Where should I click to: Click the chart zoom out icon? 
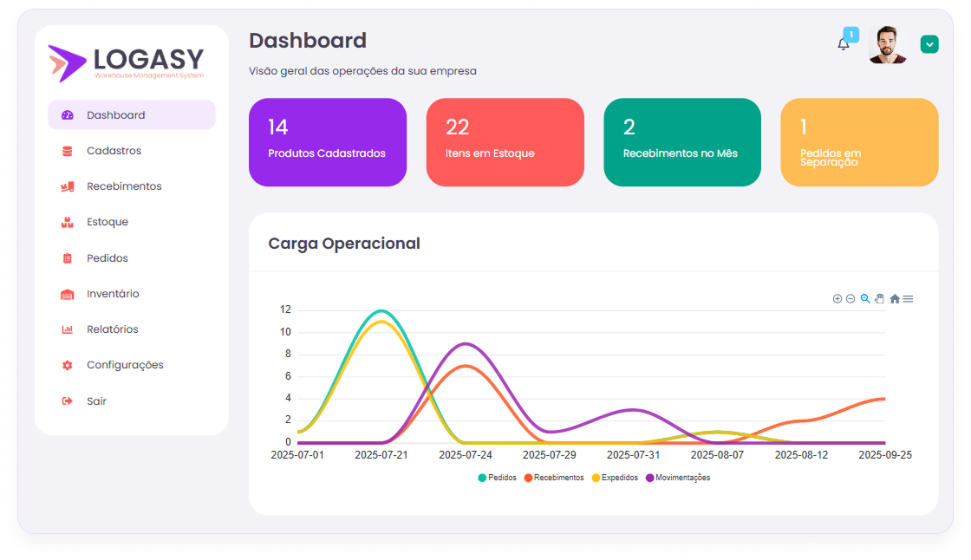click(x=850, y=299)
